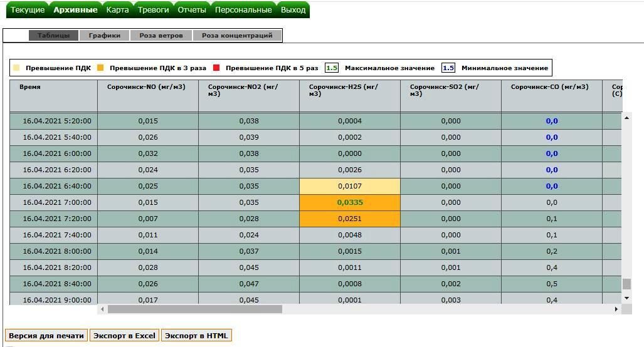Switch to the Карта menu tab
The height and width of the screenshot is (347, 644).
117,10
